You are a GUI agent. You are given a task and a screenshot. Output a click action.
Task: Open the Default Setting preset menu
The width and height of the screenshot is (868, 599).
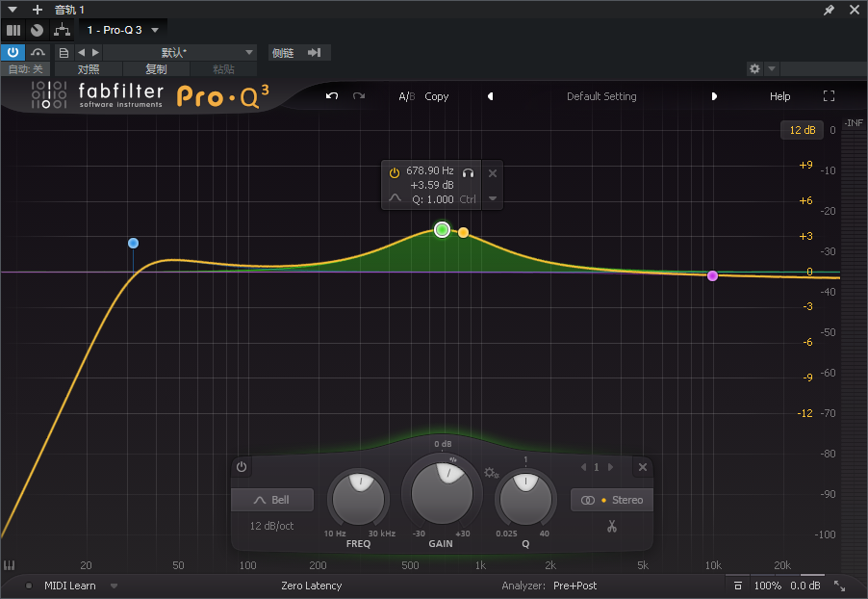pos(601,96)
